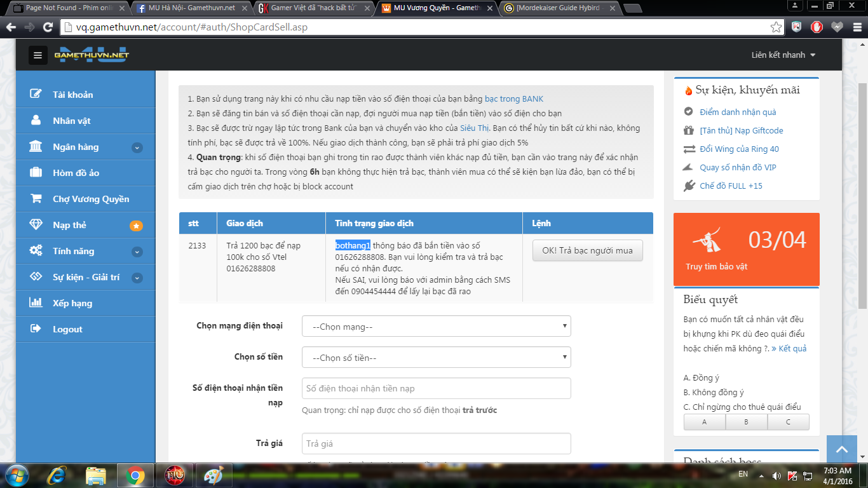868x488 pixels.
Task: Expand the Tính năng sidebar submenu
Action: tap(137, 252)
